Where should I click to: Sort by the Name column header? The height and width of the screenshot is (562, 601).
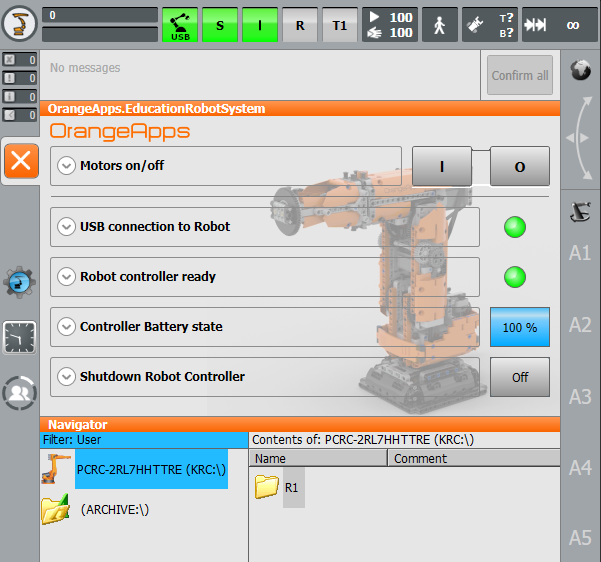click(x=318, y=458)
